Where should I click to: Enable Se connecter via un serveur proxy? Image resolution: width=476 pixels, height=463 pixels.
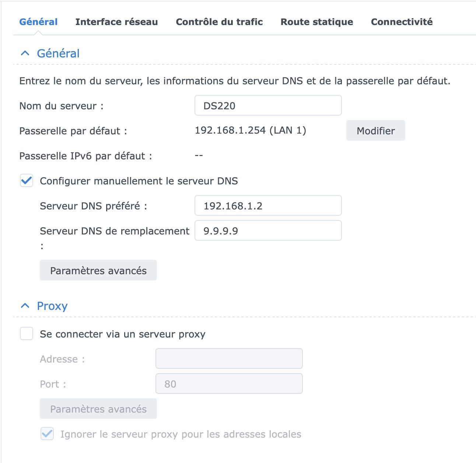(x=27, y=334)
